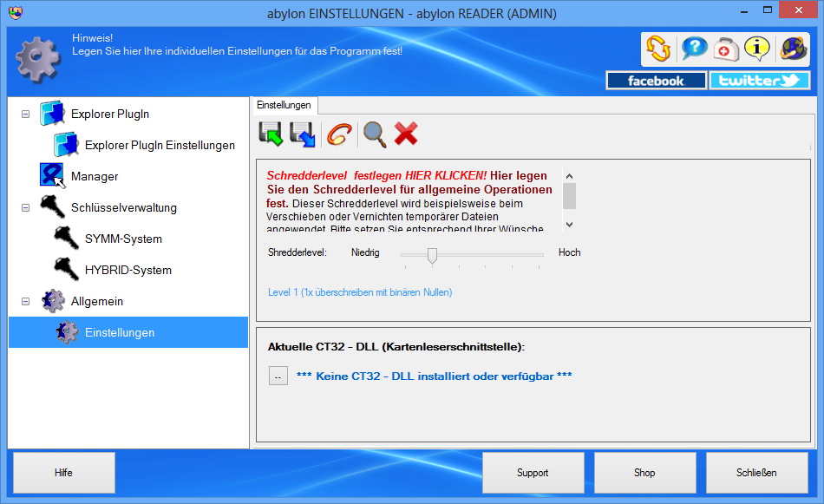Open the Shop button
Image resolution: width=824 pixels, height=504 pixels.
point(644,473)
